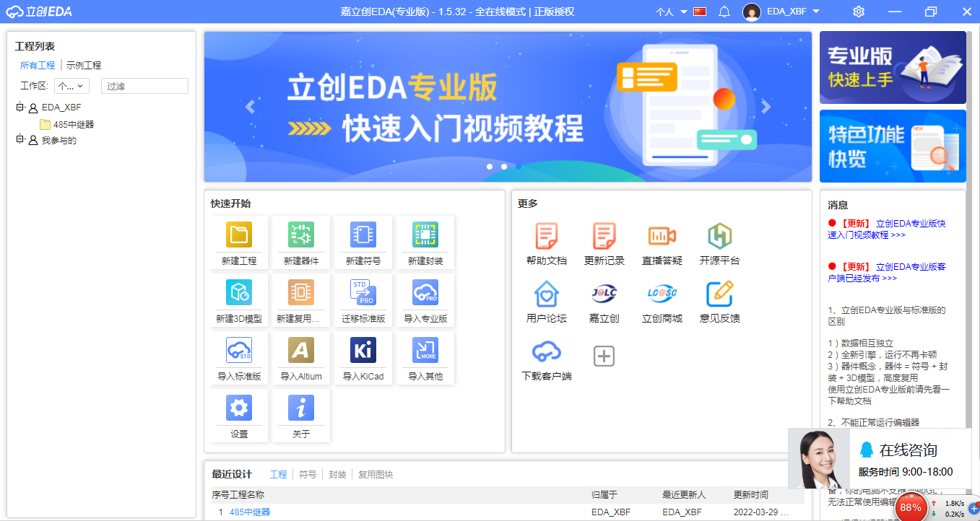Open the 立创商城 LCSC icon

click(x=662, y=294)
